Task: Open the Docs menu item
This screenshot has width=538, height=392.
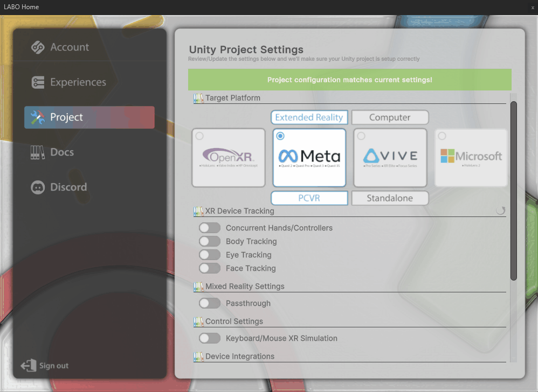Action: click(x=89, y=152)
